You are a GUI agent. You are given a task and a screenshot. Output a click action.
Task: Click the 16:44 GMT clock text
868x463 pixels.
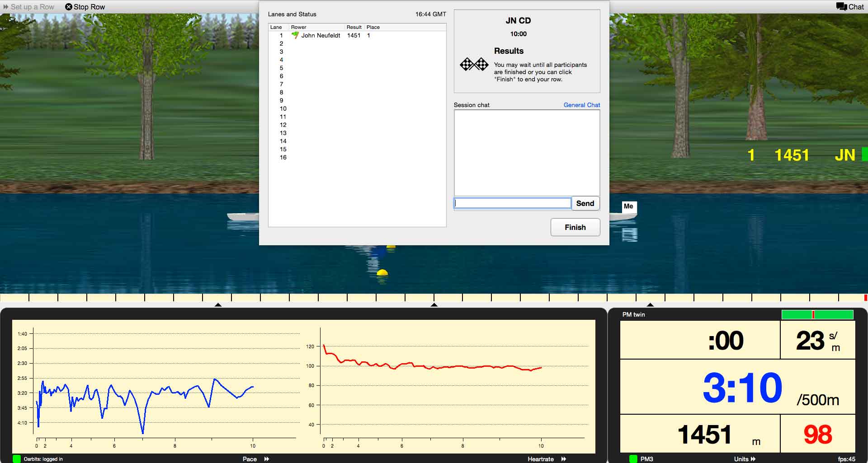coord(430,14)
